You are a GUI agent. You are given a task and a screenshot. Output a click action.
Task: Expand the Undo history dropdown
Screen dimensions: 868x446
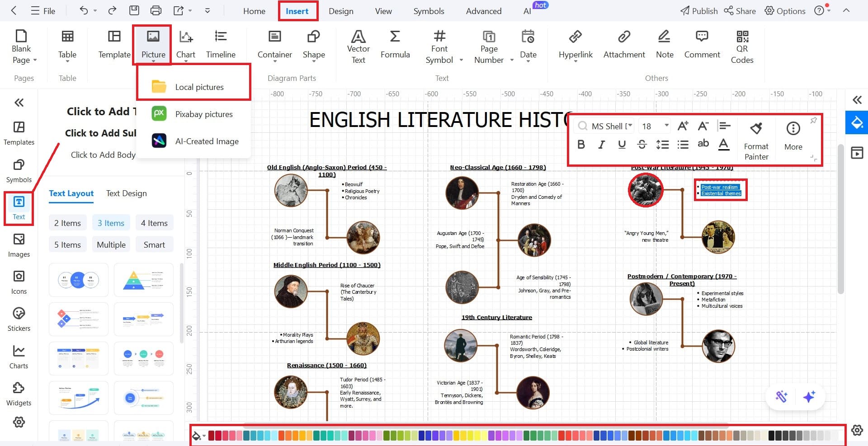click(x=95, y=10)
